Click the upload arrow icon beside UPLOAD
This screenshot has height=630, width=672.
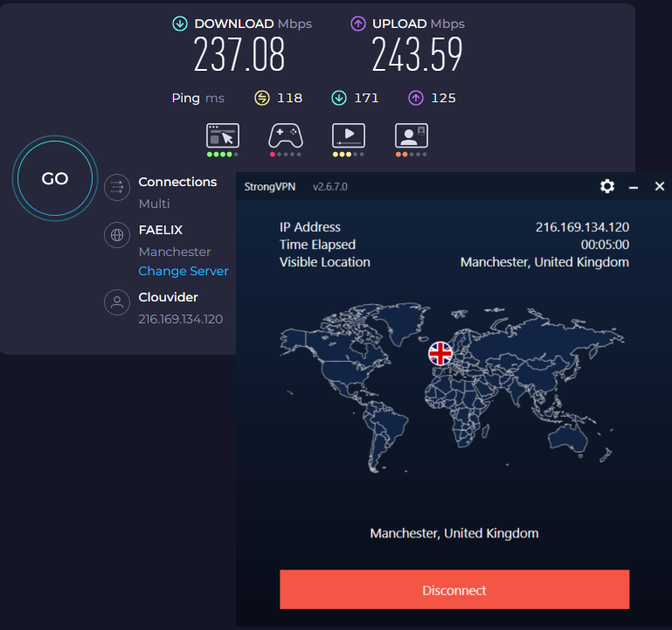click(x=358, y=24)
